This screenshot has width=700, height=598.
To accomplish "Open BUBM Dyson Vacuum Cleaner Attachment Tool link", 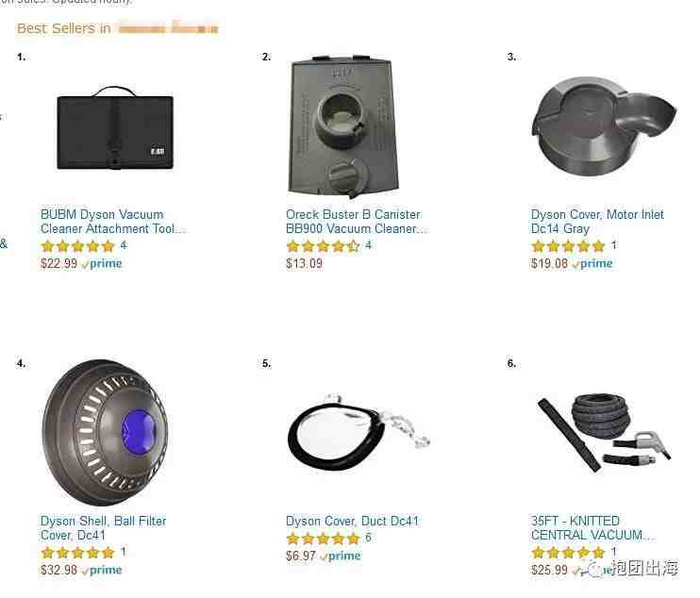I will pyautogui.click(x=112, y=222).
